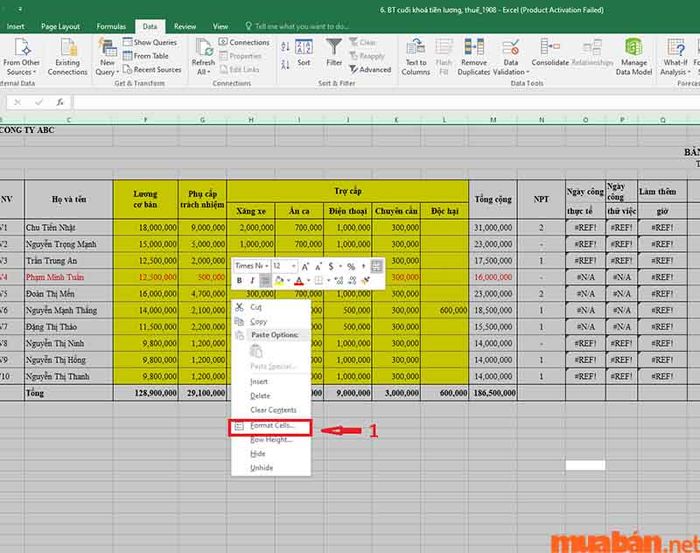Toggle Italic in the mini toolbar
700x553 pixels.
coord(252,280)
